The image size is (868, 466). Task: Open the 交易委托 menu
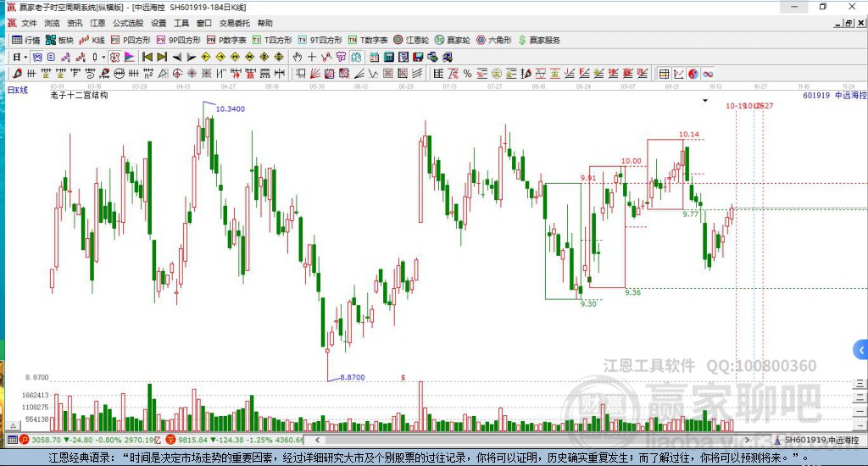(235, 23)
